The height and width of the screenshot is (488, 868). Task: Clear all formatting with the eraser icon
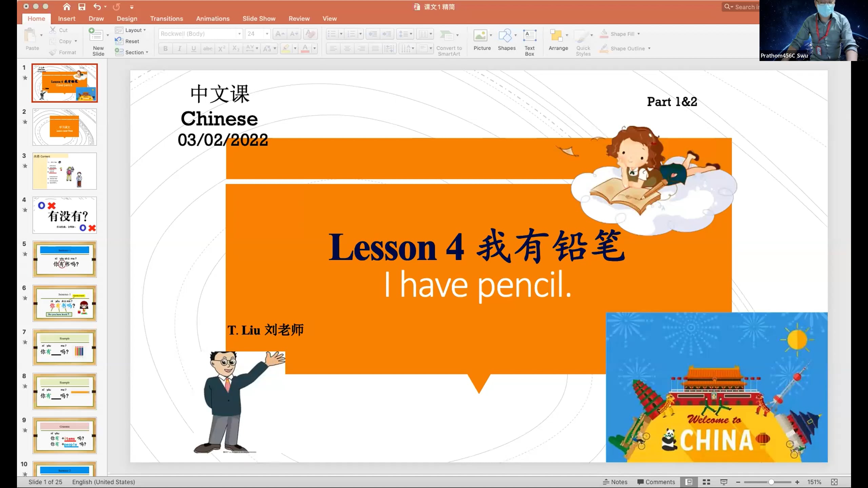310,34
